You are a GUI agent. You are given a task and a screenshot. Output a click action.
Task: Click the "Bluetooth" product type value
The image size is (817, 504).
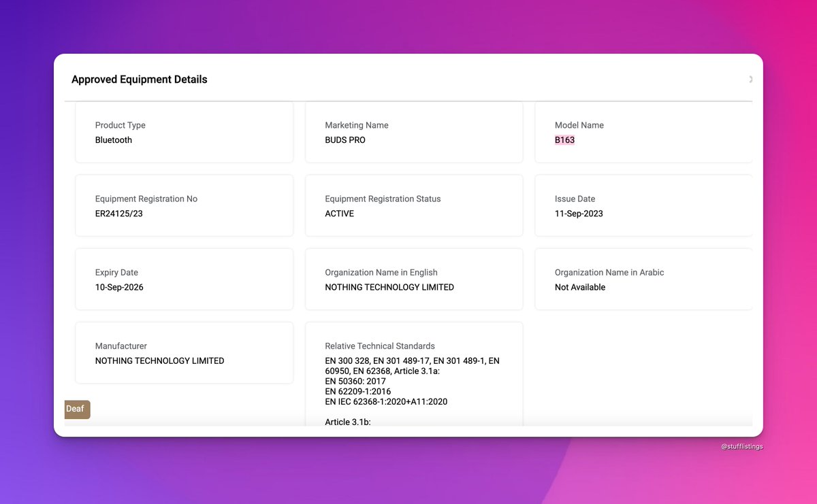tap(114, 140)
